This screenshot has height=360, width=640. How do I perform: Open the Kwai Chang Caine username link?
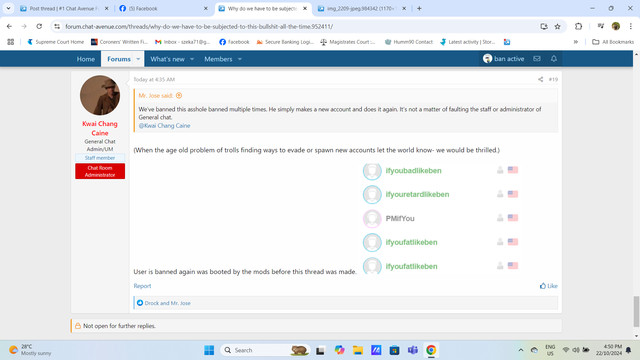coord(100,128)
